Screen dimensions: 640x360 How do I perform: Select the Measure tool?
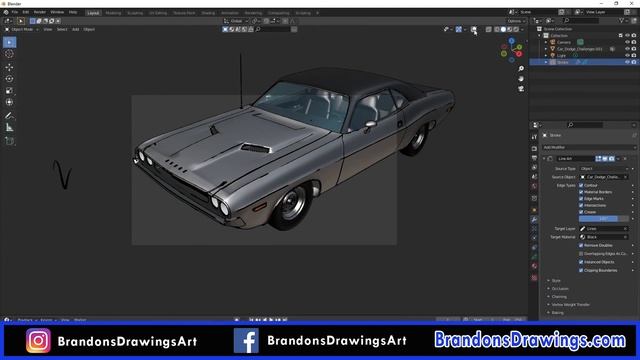coord(9,128)
